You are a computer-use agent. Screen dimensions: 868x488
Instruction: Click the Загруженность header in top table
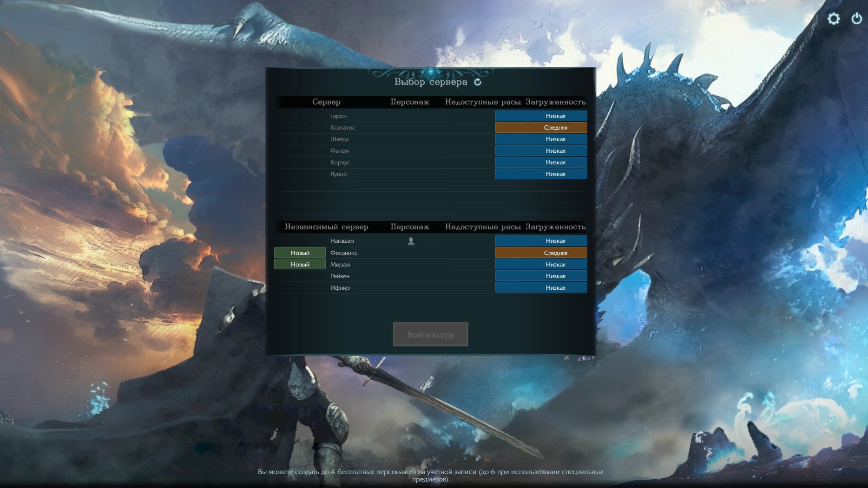[555, 102]
